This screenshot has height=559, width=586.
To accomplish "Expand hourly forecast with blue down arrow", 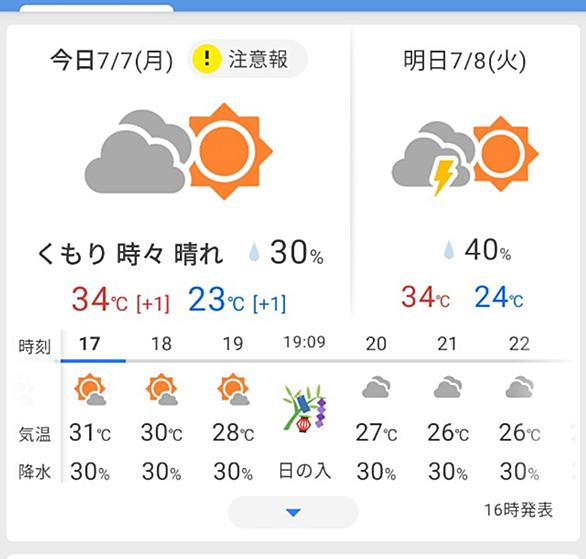I will (293, 512).
